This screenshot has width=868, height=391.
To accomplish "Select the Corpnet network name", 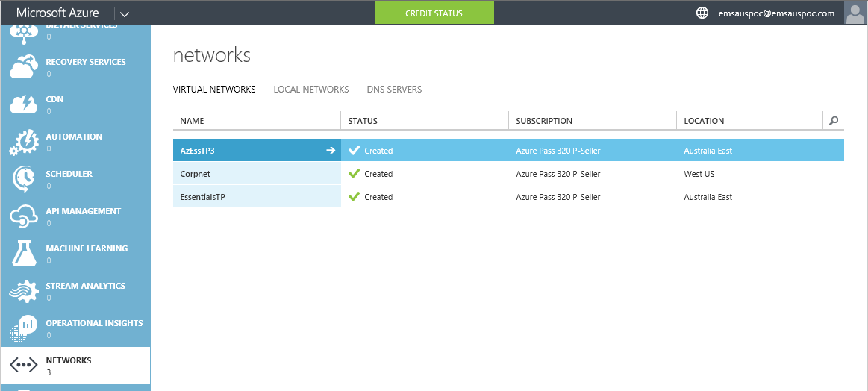I will tap(196, 174).
